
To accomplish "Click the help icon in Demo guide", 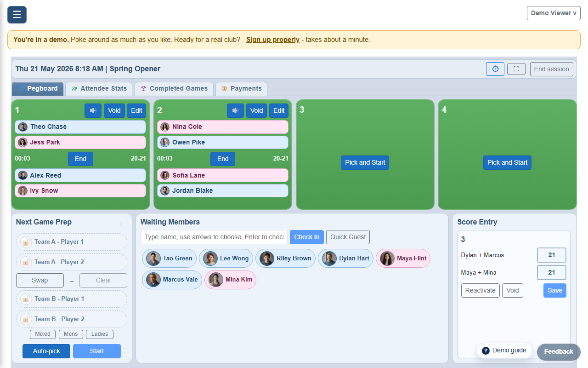I will pyautogui.click(x=486, y=351).
